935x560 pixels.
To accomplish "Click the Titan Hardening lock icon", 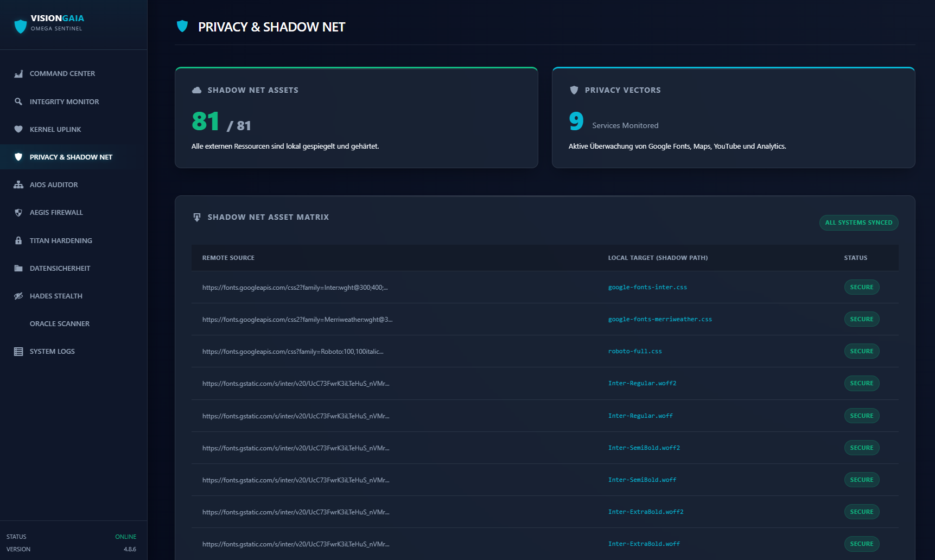I will [18, 240].
